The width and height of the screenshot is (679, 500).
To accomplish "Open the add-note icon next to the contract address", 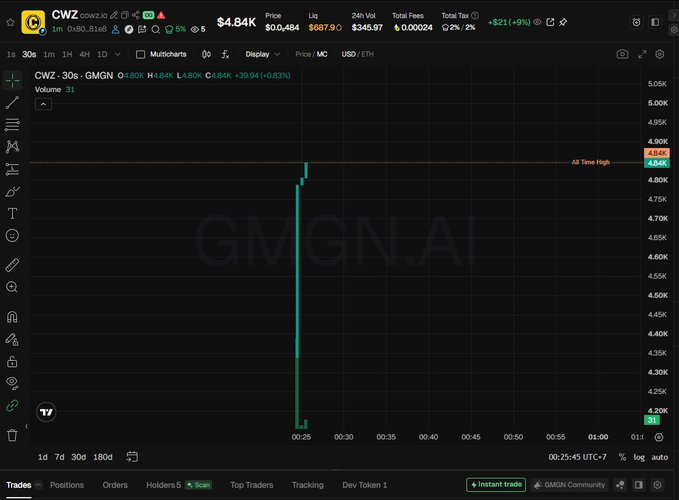I will (142, 29).
